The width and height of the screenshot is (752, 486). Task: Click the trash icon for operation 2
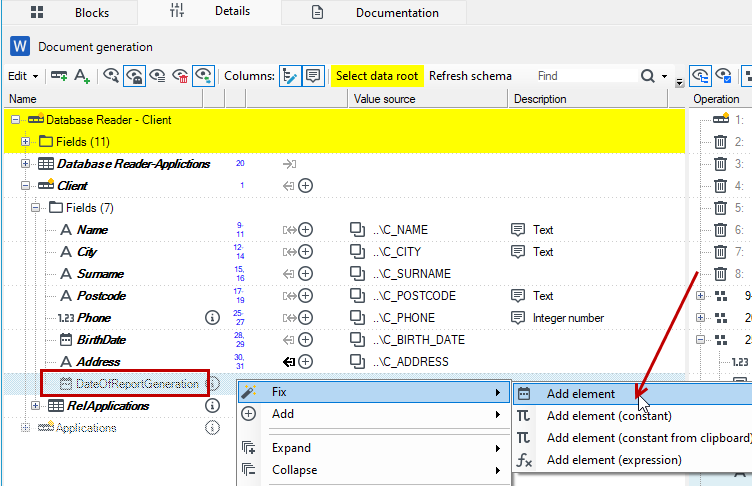pos(720,142)
